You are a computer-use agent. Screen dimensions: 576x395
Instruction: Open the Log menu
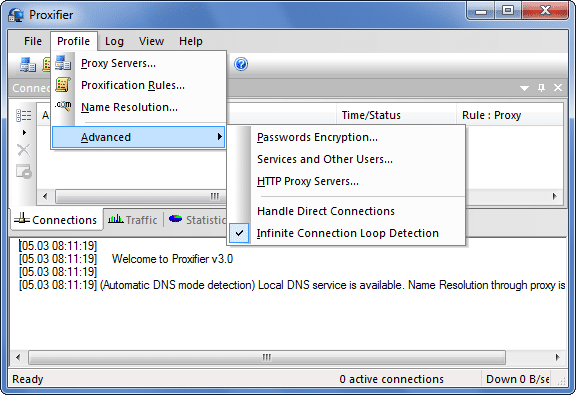[114, 41]
